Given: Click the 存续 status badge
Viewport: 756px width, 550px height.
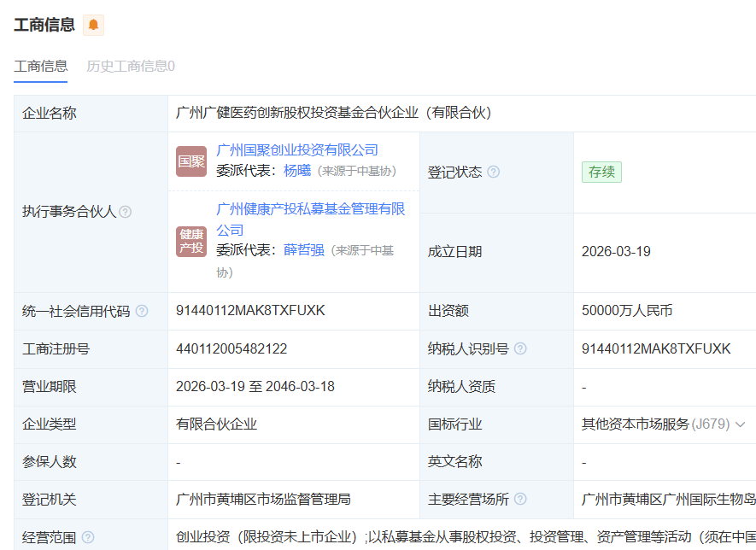Looking at the screenshot, I should [x=601, y=172].
